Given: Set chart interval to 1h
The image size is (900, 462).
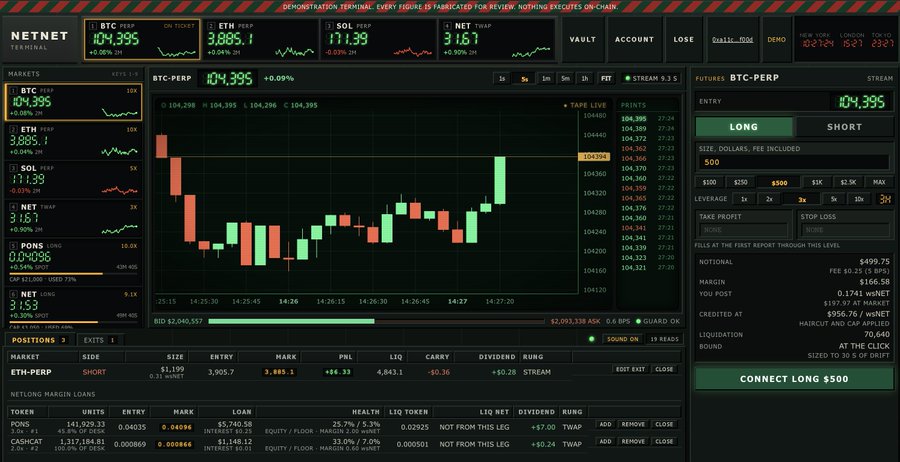Looking at the screenshot, I should (x=585, y=79).
